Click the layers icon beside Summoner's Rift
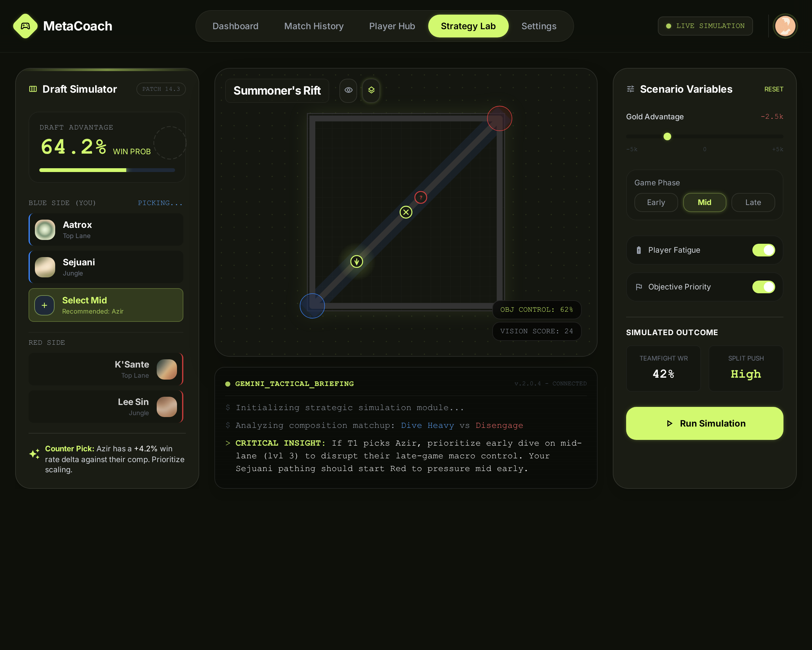Viewport: 812px width, 650px height. pyautogui.click(x=371, y=90)
